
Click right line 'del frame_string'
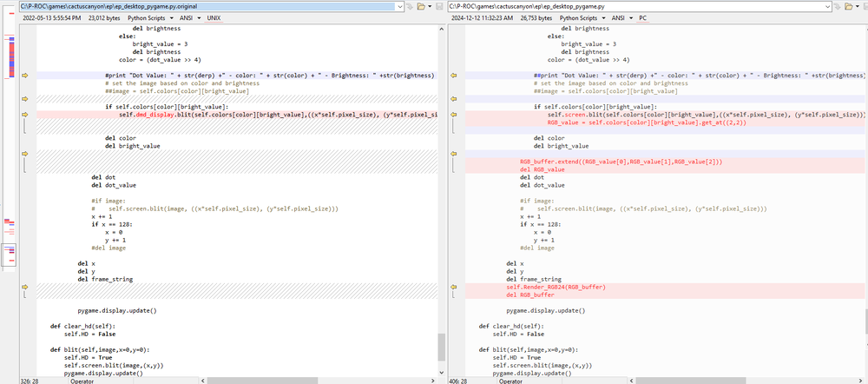(534, 279)
